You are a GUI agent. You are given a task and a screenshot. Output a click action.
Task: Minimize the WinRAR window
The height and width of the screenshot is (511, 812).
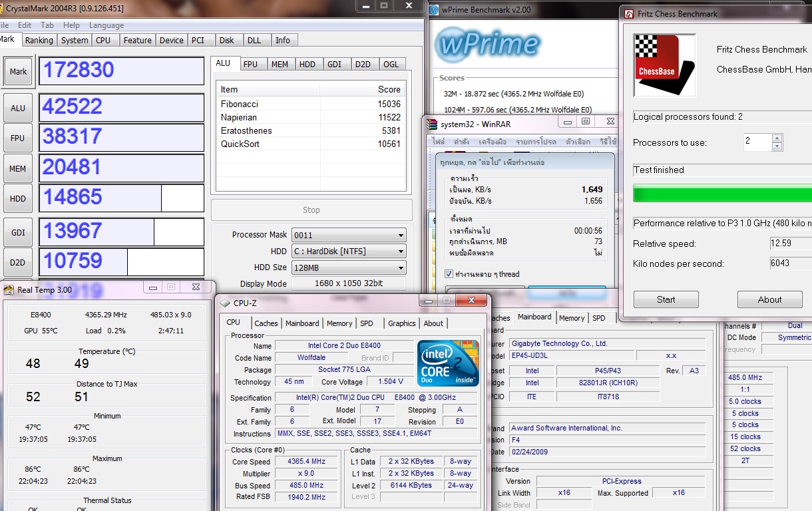point(568,121)
